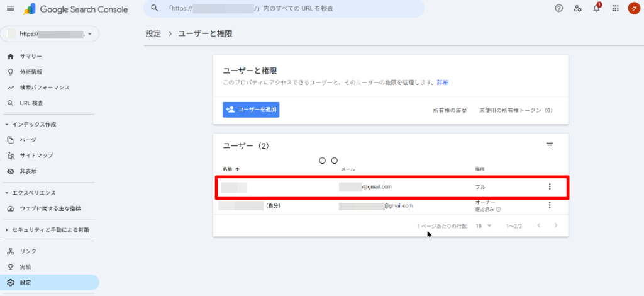Click the search magnifier icon in URL bar
644x296 pixels.
[155, 8]
